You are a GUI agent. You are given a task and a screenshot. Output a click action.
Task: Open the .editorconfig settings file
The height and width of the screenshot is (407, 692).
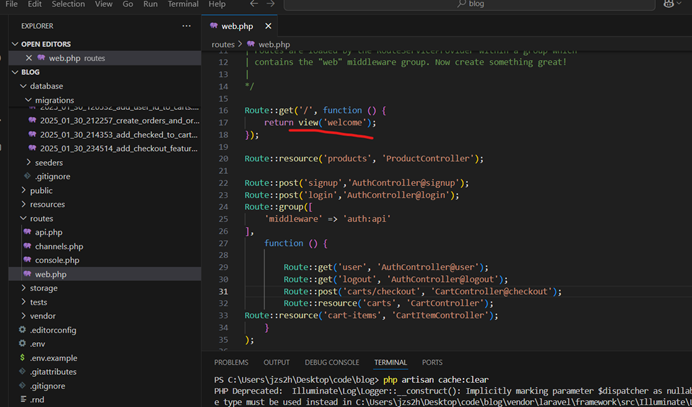[x=53, y=330]
